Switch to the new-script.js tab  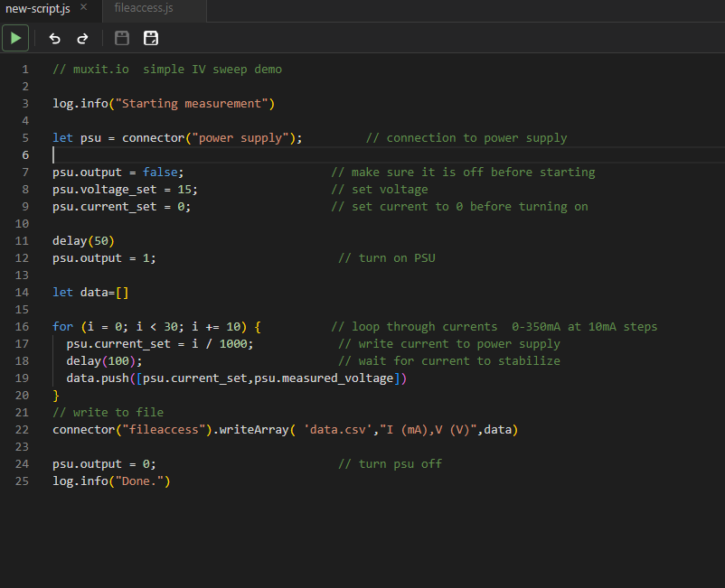tap(38, 8)
